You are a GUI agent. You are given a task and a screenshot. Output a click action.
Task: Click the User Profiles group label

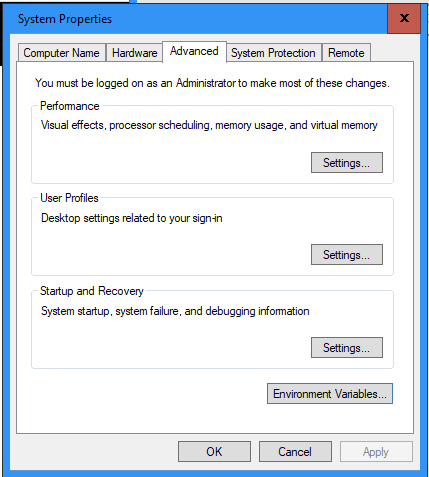[x=69, y=198]
